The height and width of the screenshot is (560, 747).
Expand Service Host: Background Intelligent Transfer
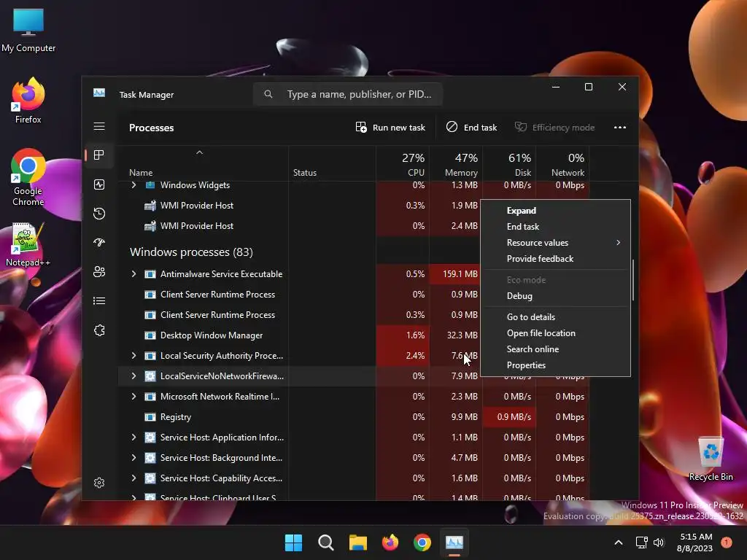pos(134,458)
